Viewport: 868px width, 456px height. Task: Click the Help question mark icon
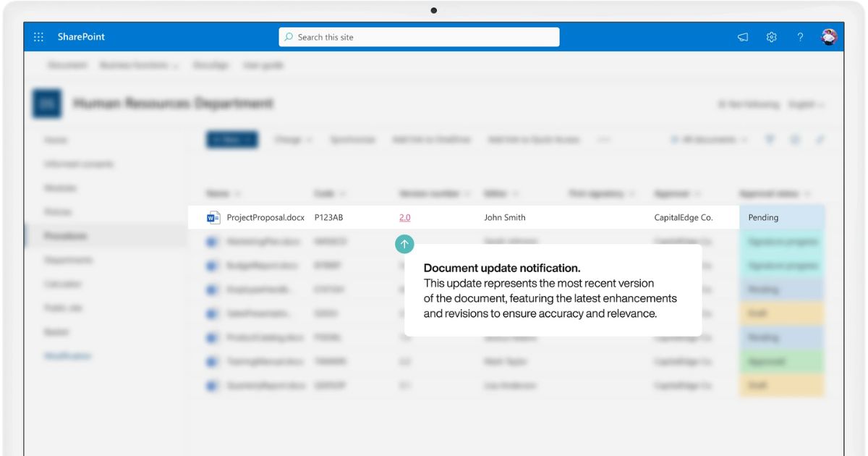[x=800, y=37]
